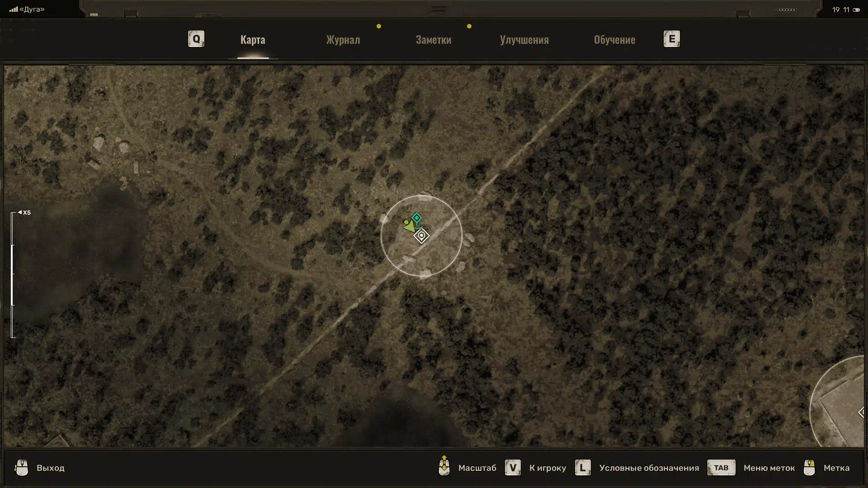The width and height of the screenshot is (868, 488).
Task: Click the mouse icon beside Метка
Action: tap(809, 468)
